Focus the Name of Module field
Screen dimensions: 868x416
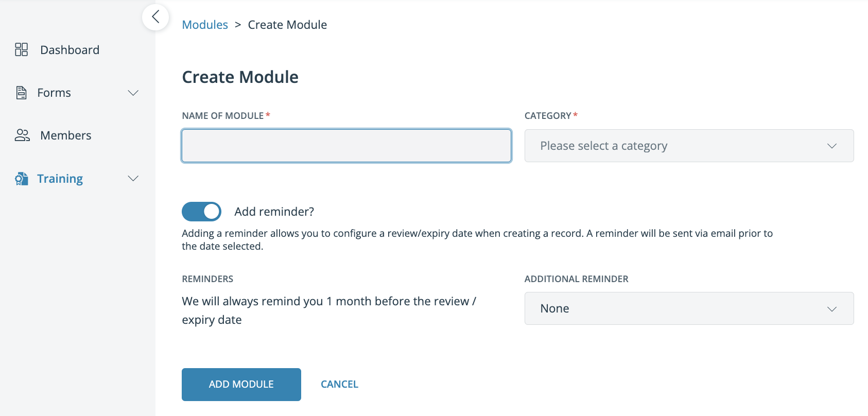coord(346,146)
